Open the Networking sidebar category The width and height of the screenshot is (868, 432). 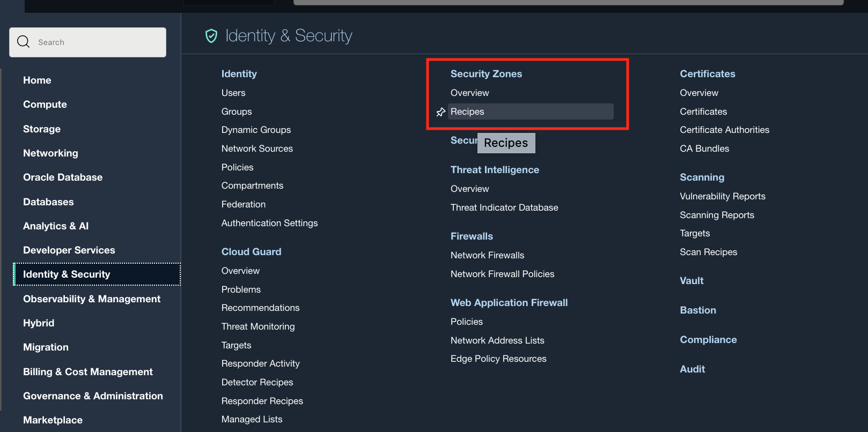50,153
